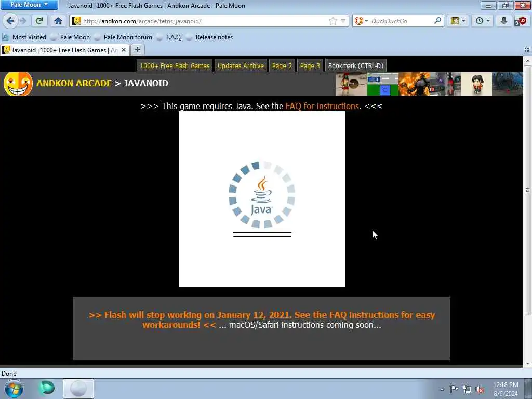Follow the Flash will stop working notice link
This screenshot has height=399, width=532.
262,320
